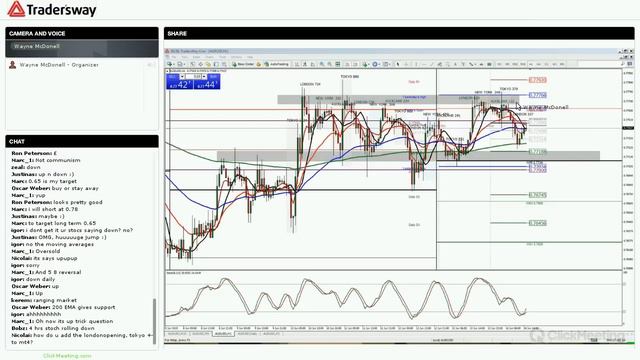Open the Arrows tool dropdown arrow

point(476,64)
